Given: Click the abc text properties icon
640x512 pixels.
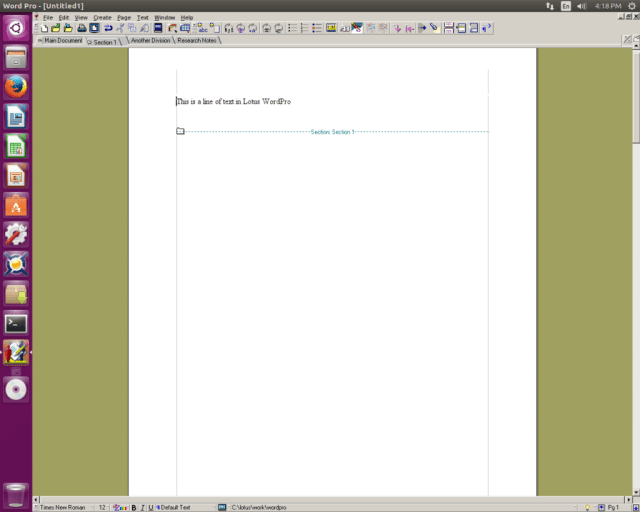Looking at the screenshot, I should coord(203,28).
